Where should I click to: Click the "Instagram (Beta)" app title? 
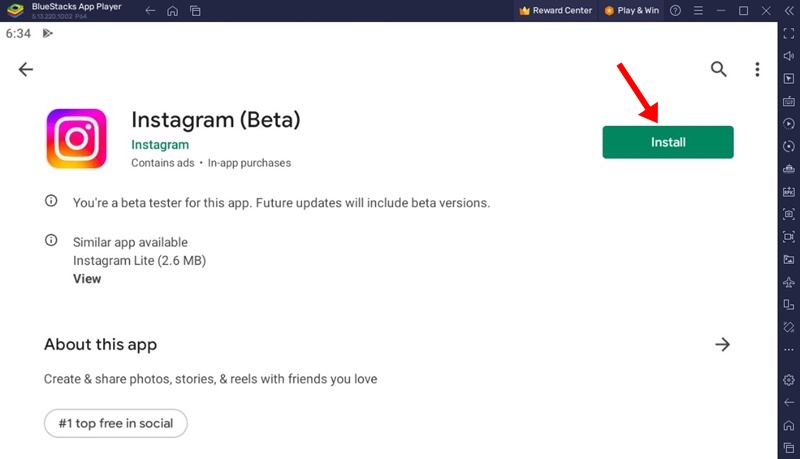[x=216, y=120]
